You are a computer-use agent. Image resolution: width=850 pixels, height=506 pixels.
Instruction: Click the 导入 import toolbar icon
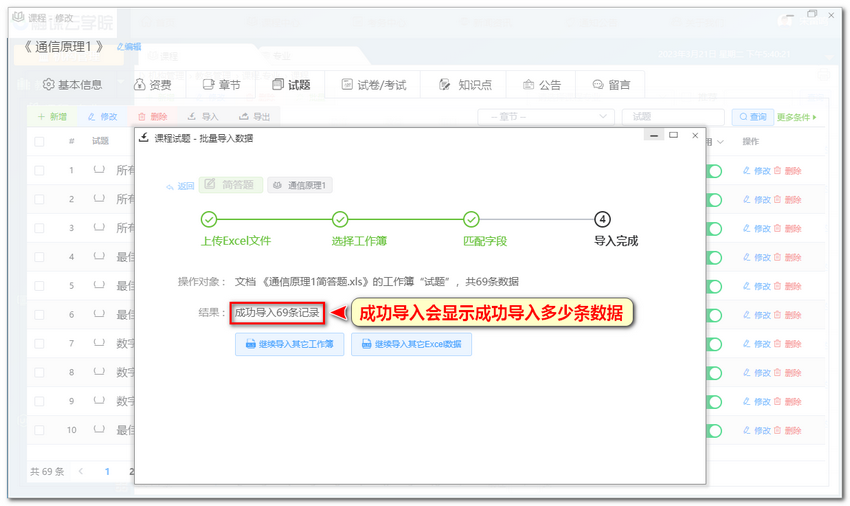(x=203, y=117)
